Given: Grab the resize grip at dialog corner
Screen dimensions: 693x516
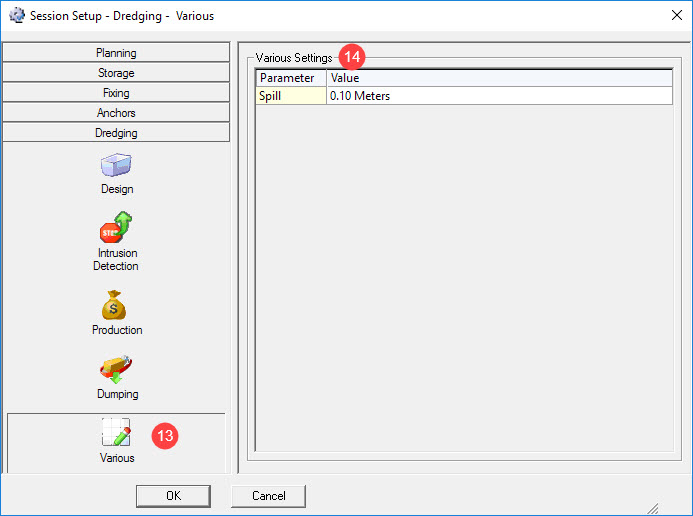Looking at the screenshot, I should [x=653, y=508].
